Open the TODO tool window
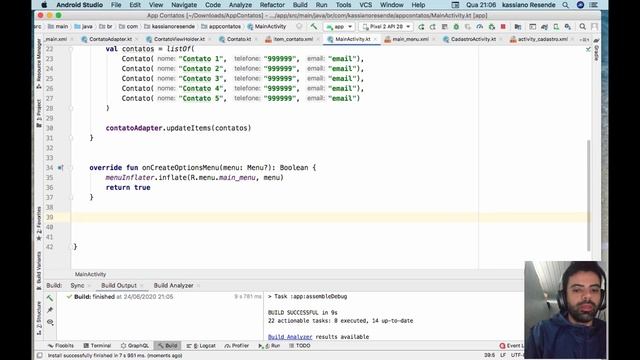640x360 pixels. pyautogui.click(x=300, y=346)
